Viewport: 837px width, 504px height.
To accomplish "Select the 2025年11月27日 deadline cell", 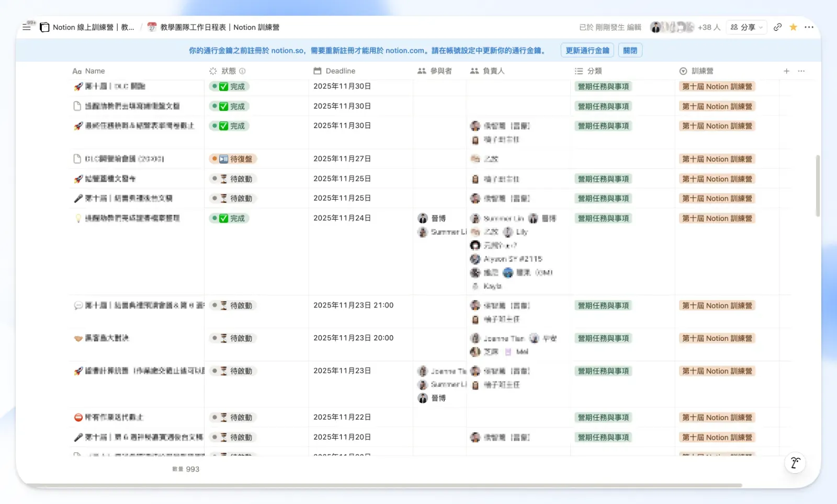I will point(360,159).
